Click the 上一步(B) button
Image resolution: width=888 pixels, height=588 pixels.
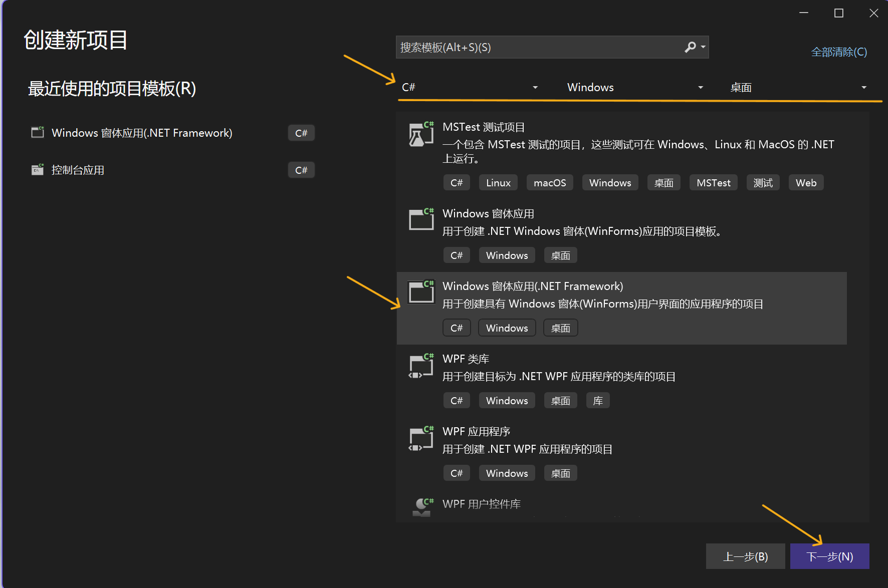[746, 556]
